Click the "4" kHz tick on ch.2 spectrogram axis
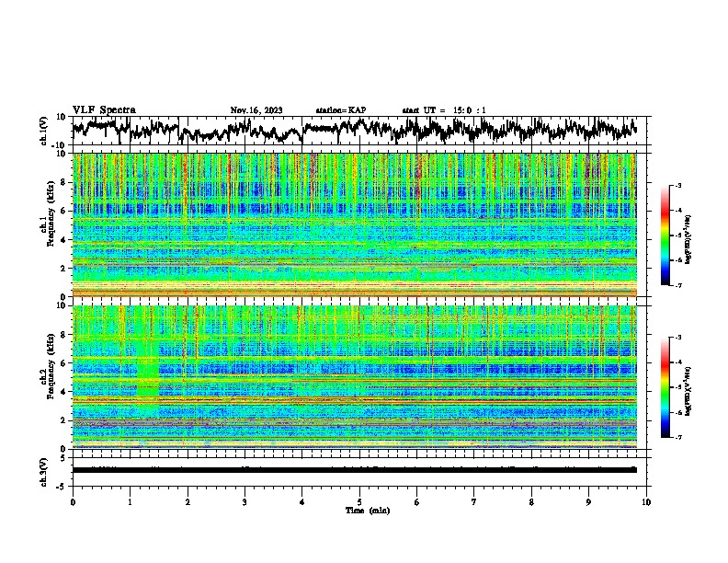This screenshot has width=728, height=563. click(x=64, y=392)
